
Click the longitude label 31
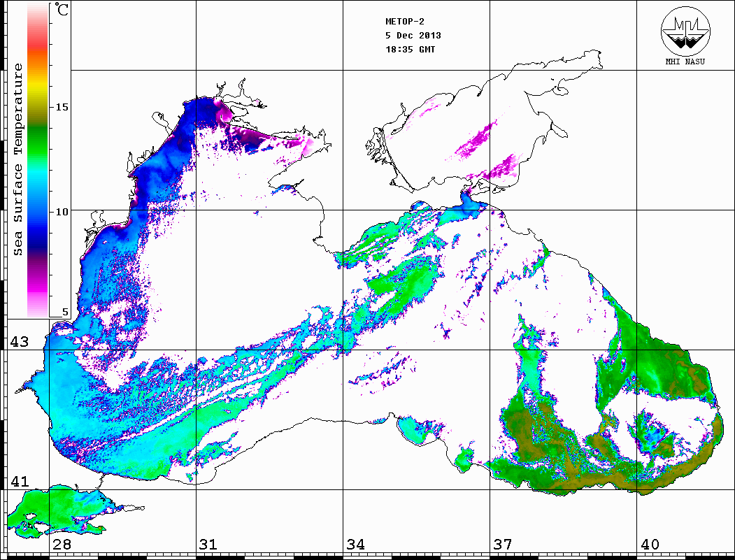coord(208,545)
